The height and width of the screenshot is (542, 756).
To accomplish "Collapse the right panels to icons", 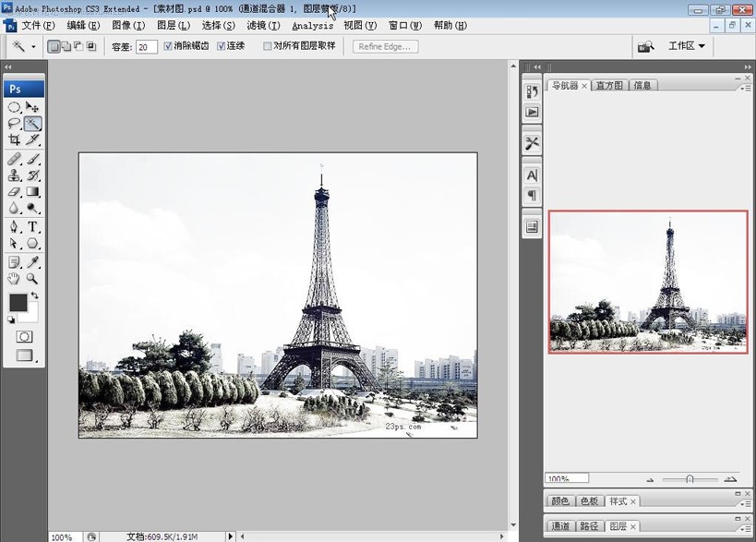I will [748, 67].
